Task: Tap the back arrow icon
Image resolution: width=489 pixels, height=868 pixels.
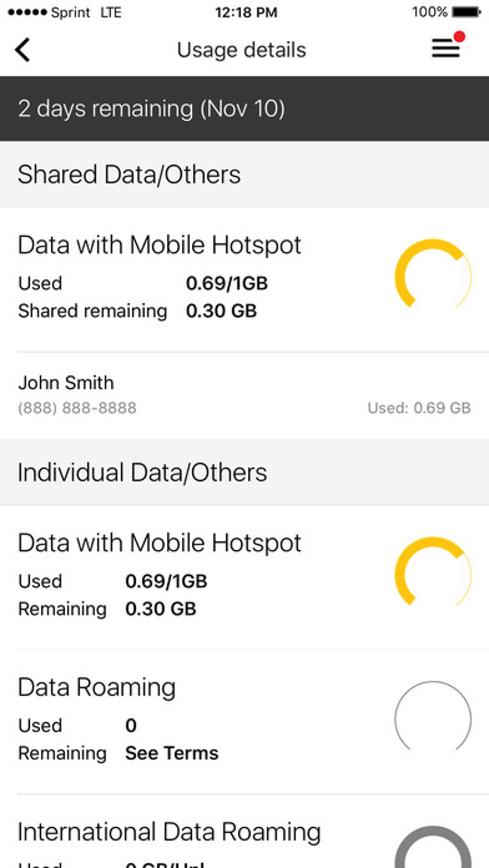Action: [23, 50]
